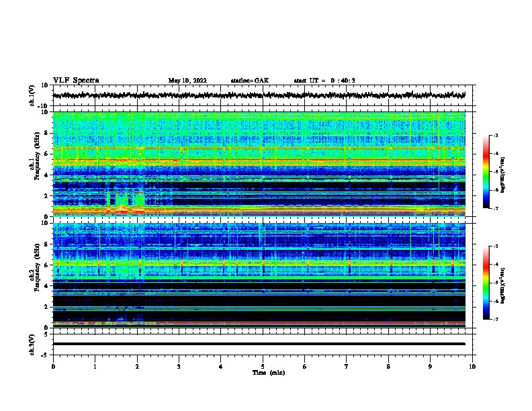Click the 'ch.1(V)' axis label

pos(32,95)
